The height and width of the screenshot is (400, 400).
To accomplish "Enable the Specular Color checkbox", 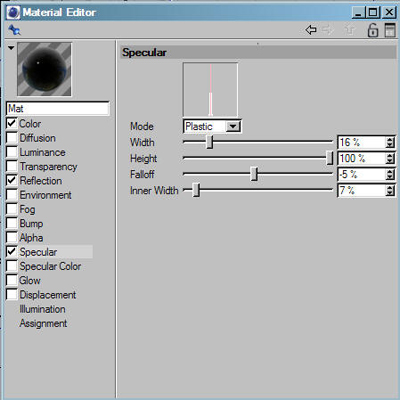I will coord(12,266).
